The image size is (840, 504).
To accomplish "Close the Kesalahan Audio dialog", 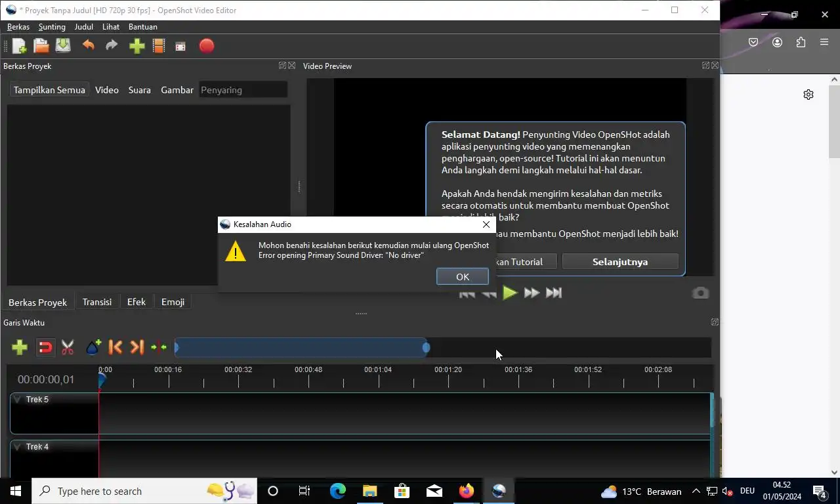I will [x=486, y=224].
